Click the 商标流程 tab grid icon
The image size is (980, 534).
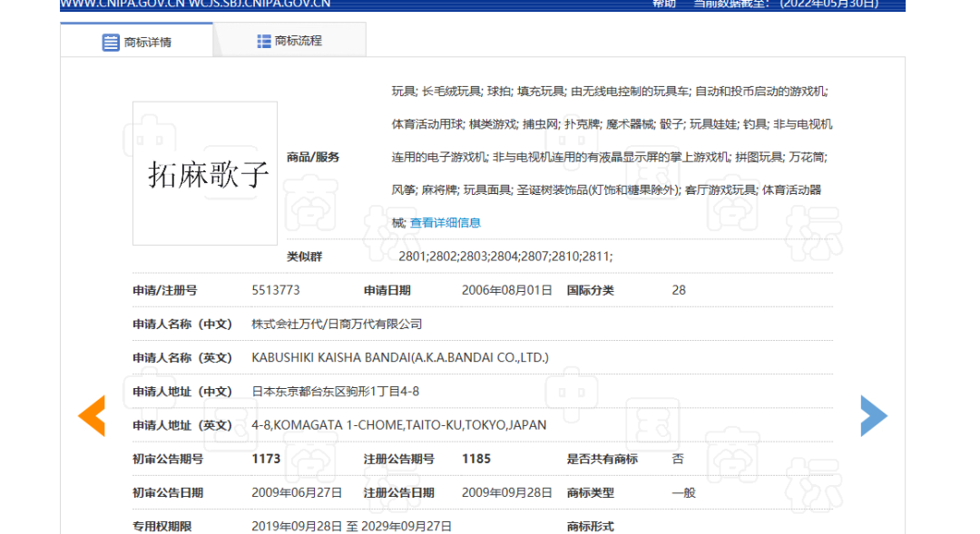point(264,41)
